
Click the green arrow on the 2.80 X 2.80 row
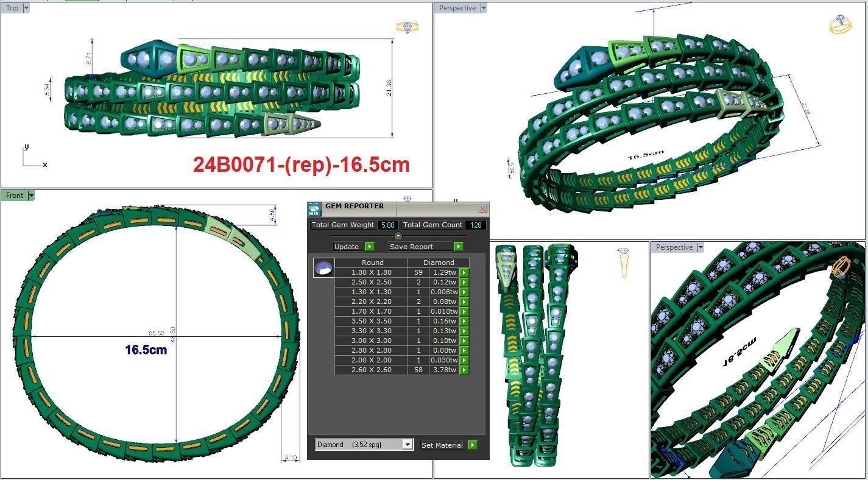point(464,350)
